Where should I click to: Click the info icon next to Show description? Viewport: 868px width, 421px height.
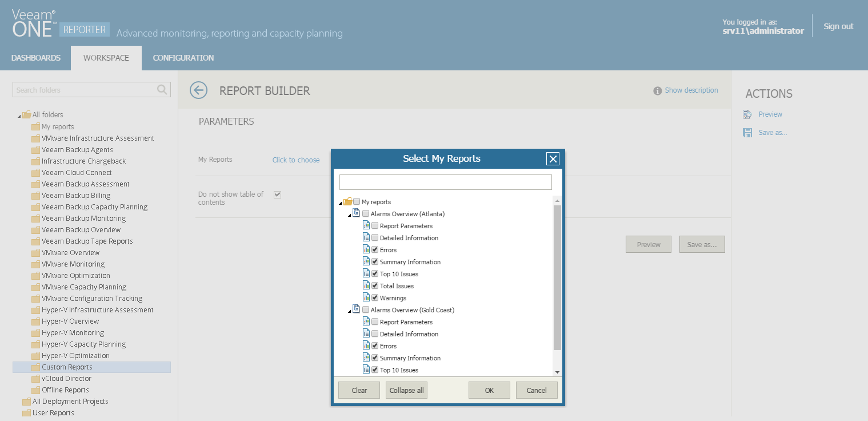(658, 90)
